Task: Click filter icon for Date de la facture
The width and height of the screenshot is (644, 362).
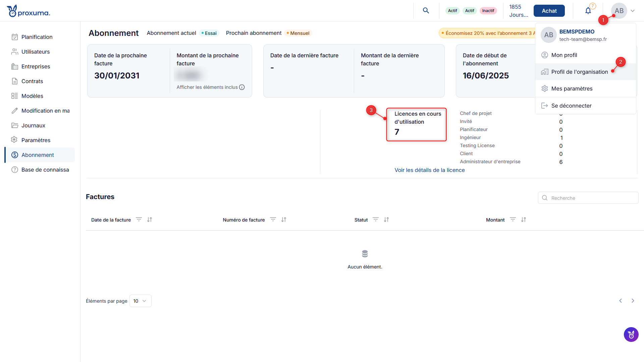Action: 139,220
